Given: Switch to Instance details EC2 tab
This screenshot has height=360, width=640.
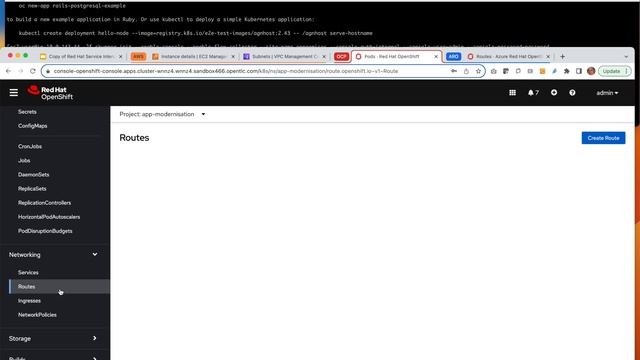Looking at the screenshot, I should (x=193, y=56).
